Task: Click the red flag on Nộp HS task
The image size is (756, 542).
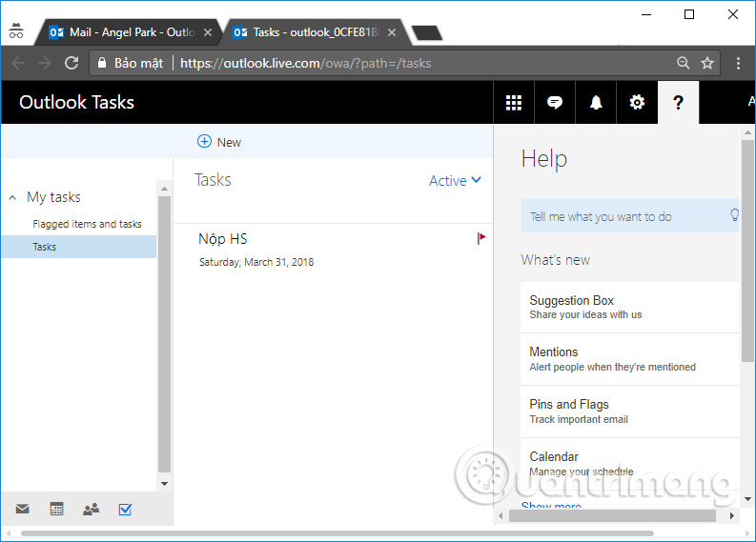Action: (481, 238)
